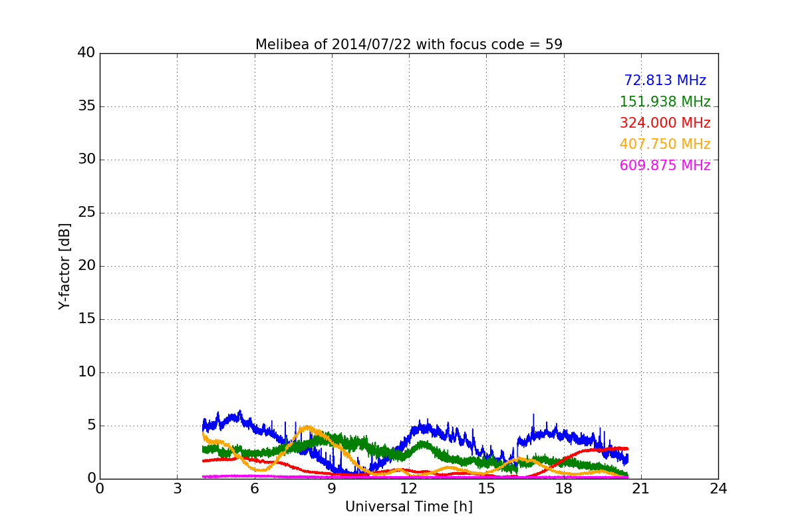The height and width of the screenshot is (532, 798).
Task: Click the y-axis tick label 20
Action: coord(86,266)
